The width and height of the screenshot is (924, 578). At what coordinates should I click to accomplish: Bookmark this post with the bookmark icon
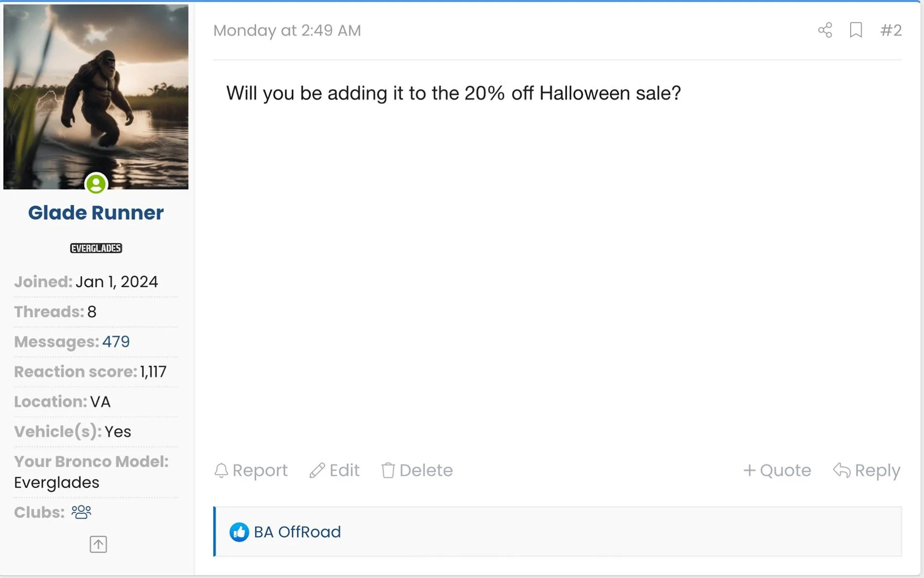[x=856, y=30]
